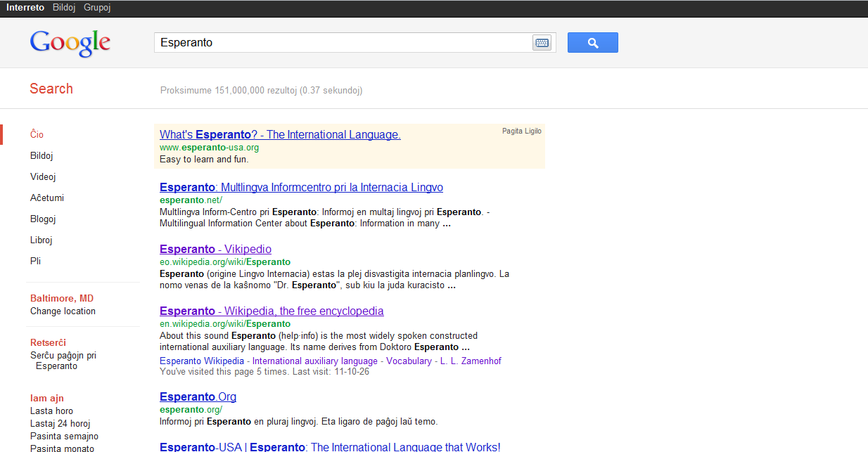Click en.wikipedia.org/wiki/Esperanto URL text
Screen dimensions: 868x452
pos(225,323)
